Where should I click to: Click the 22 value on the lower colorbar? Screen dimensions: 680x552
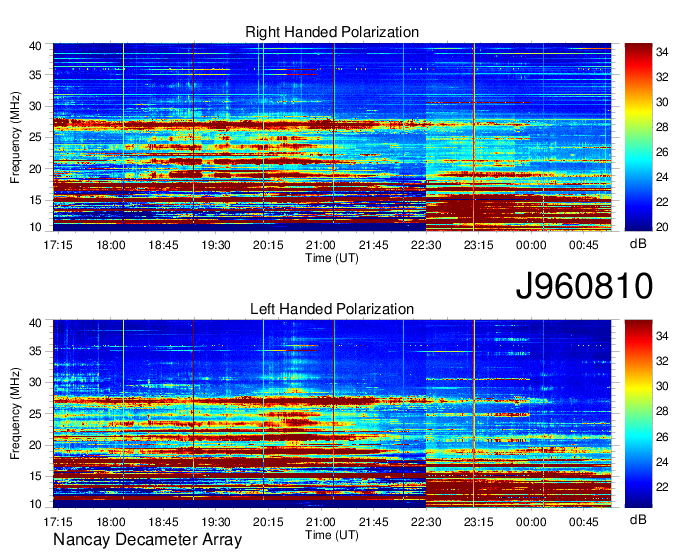point(662,487)
